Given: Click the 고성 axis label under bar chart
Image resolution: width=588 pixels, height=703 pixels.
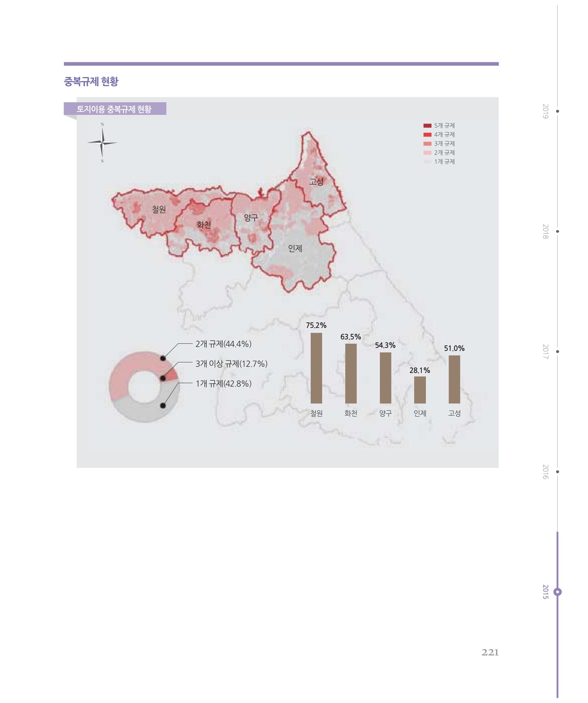Looking at the screenshot, I should coord(454,413).
